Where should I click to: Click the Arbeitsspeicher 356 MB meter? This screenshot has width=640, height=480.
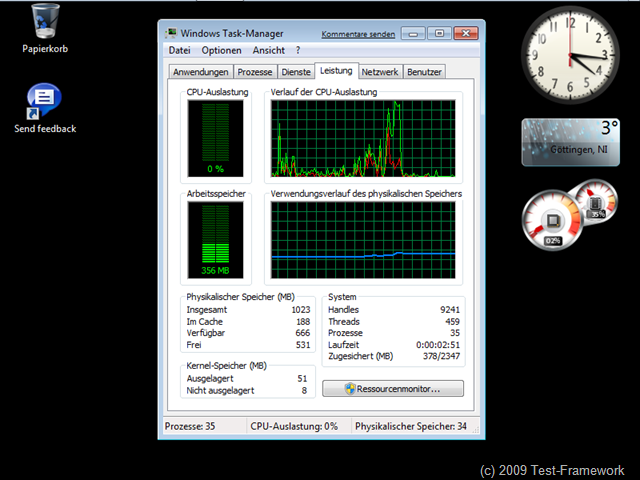tap(216, 240)
